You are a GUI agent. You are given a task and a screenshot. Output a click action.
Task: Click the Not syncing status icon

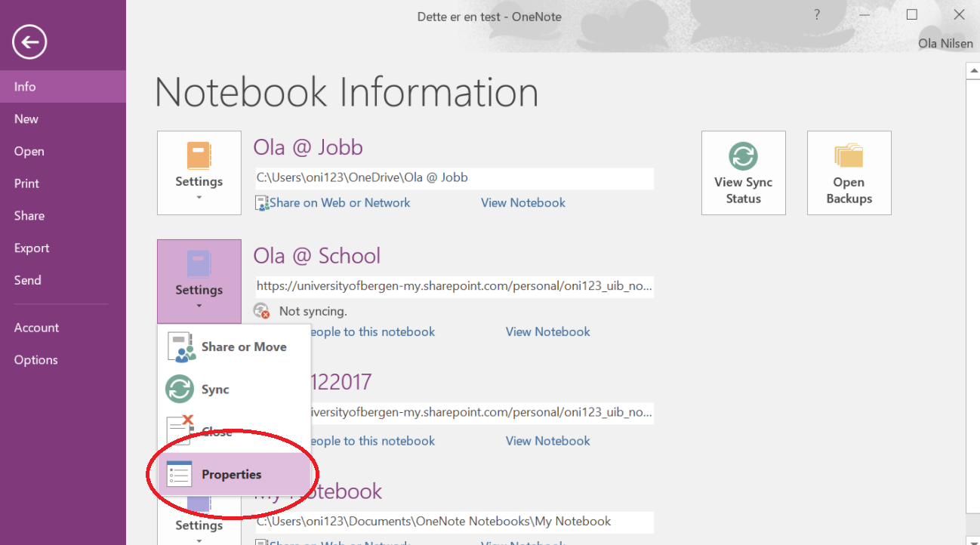(262, 311)
